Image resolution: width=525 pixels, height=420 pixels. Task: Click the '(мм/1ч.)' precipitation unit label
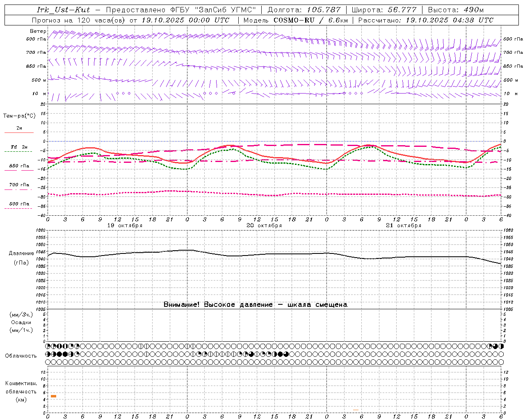21,330
